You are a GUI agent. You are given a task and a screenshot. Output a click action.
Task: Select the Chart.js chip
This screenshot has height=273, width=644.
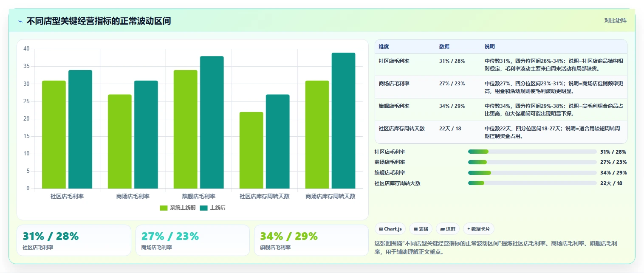click(390, 229)
